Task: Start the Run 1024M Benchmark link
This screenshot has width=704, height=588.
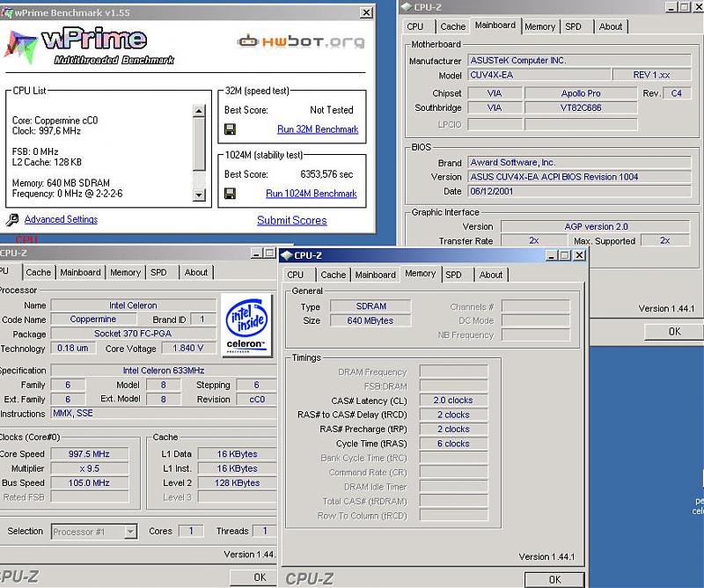Action: (312, 194)
